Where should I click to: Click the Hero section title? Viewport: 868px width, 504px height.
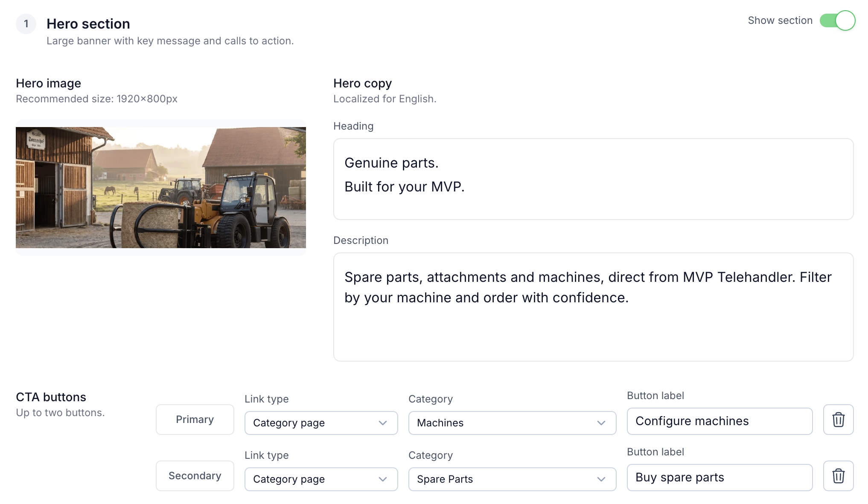(88, 24)
